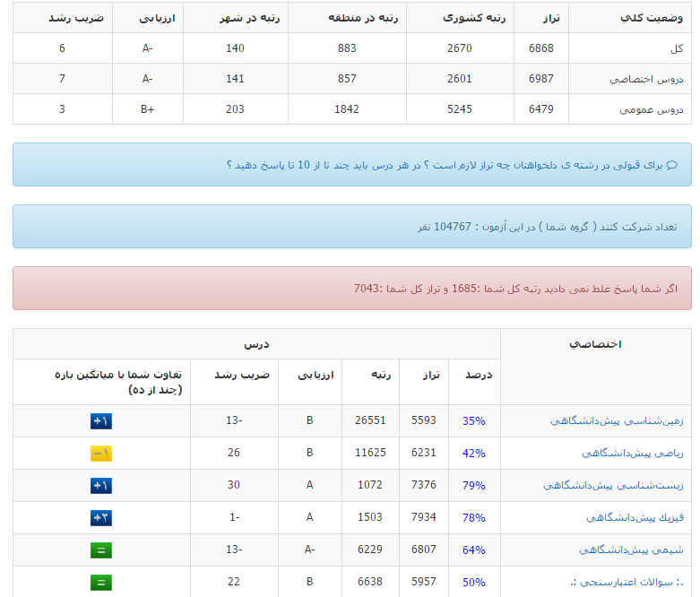Click the 42% percentage link

473,454
